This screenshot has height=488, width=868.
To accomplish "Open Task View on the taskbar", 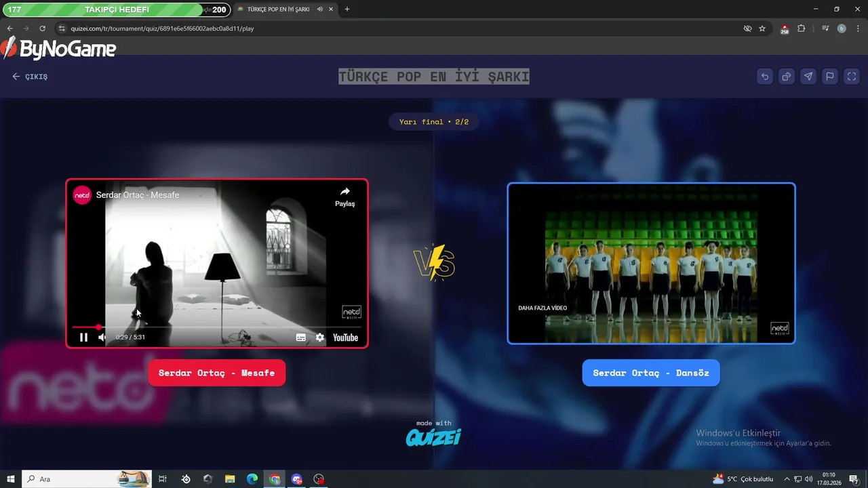I will [163, 479].
